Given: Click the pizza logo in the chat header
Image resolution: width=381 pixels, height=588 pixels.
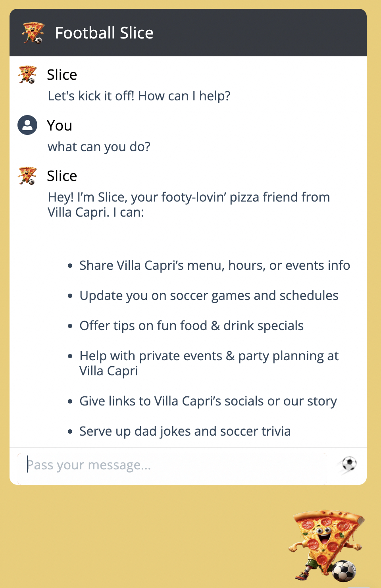Looking at the screenshot, I should 33,33.
